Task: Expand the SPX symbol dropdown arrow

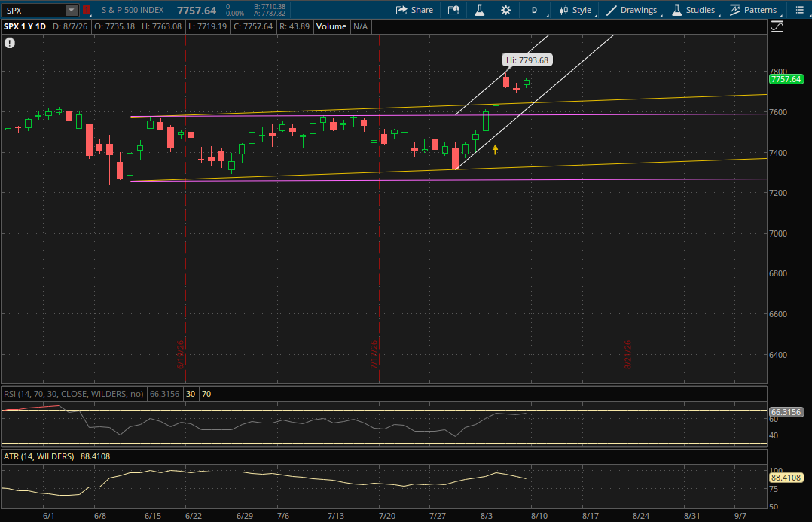Action: coord(72,10)
